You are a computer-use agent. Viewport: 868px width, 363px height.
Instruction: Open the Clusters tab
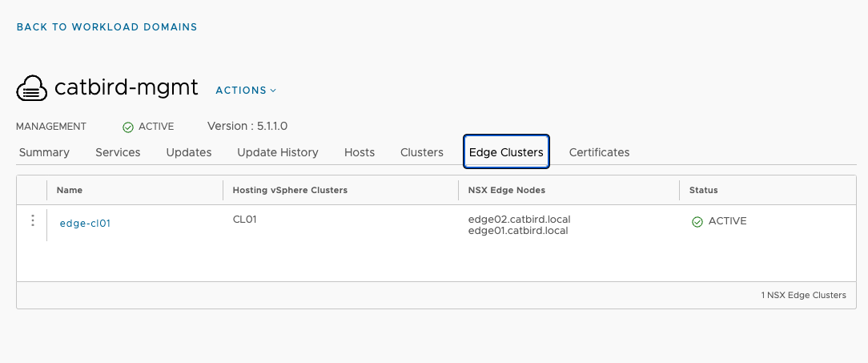pos(422,152)
